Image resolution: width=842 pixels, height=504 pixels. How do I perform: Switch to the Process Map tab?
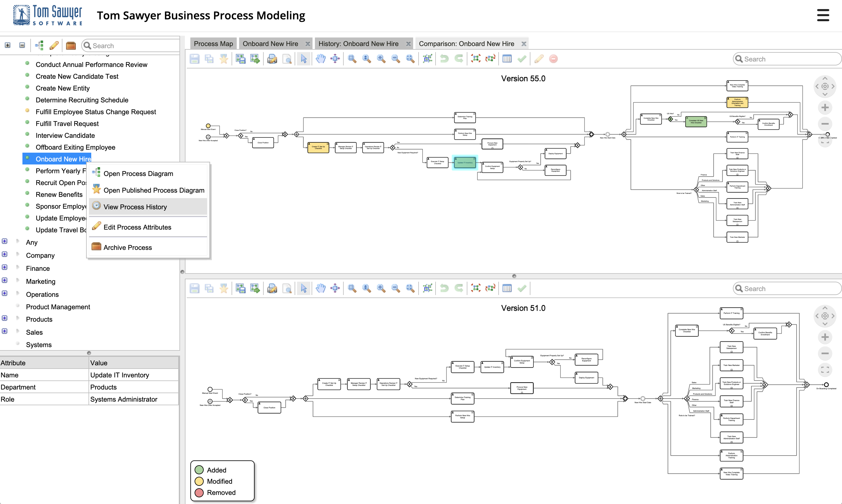pyautogui.click(x=213, y=44)
